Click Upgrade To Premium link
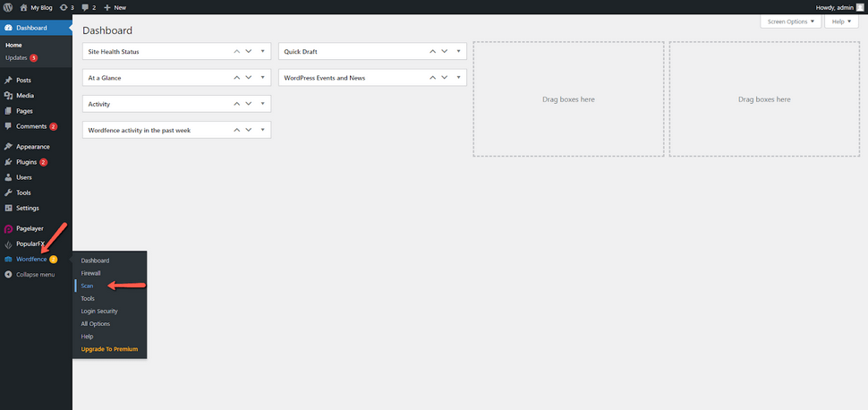 (x=109, y=349)
